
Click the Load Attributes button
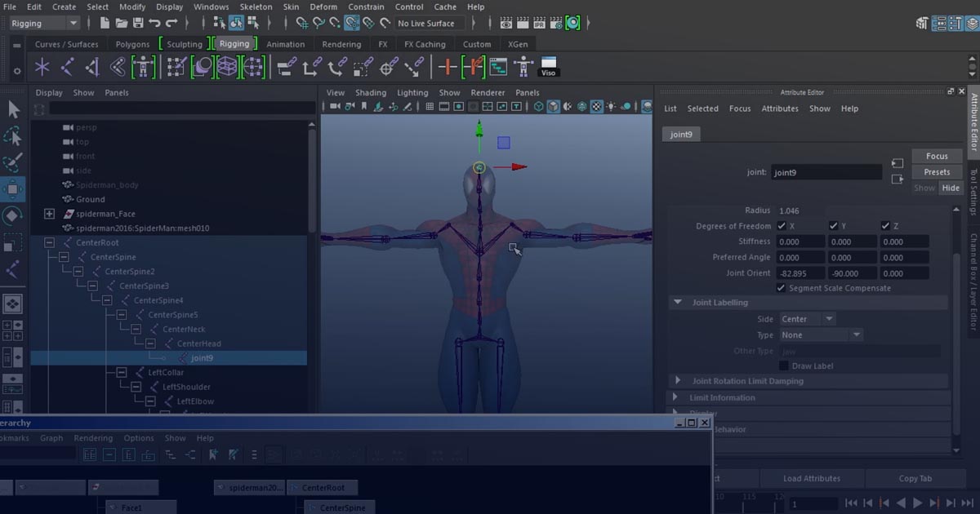click(811, 478)
